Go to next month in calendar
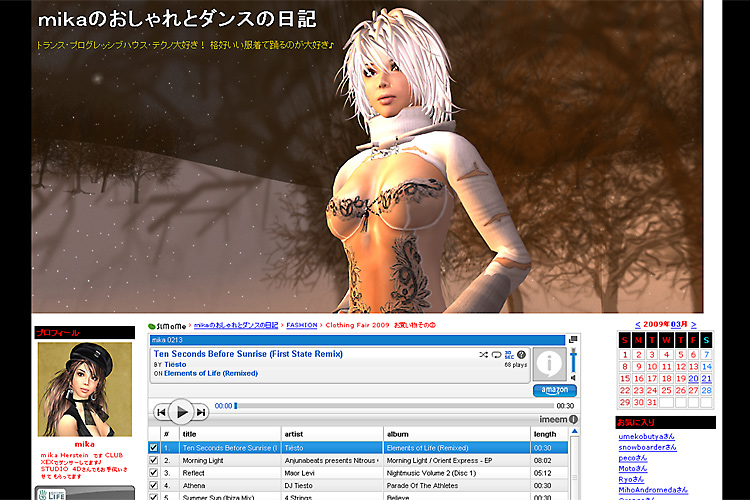 coord(694,325)
